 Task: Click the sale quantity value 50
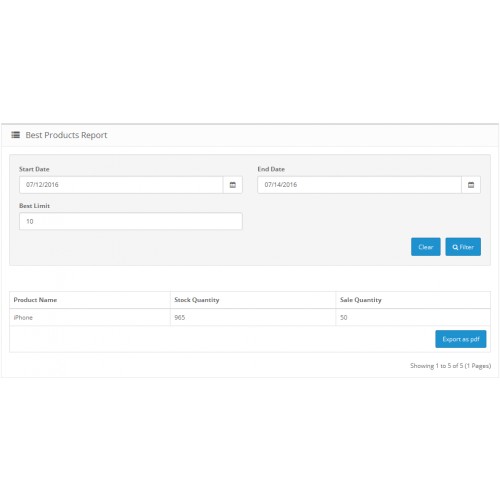click(343, 317)
